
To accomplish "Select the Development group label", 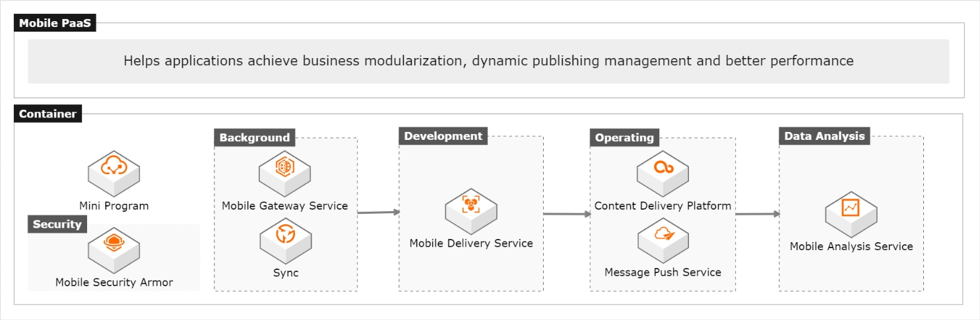I will point(443,136).
